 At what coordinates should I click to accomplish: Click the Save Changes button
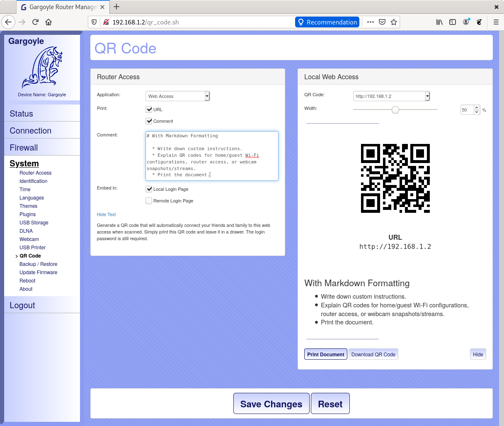pyautogui.click(x=271, y=404)
